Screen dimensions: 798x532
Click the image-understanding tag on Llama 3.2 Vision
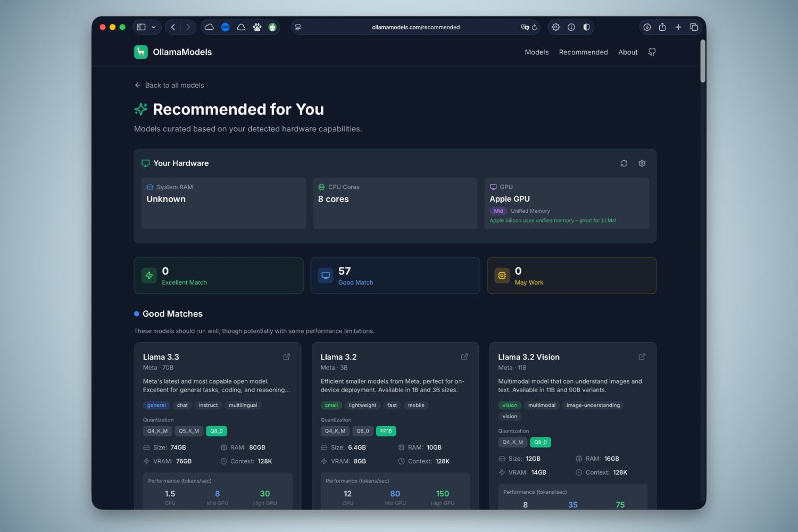[593, 405]
